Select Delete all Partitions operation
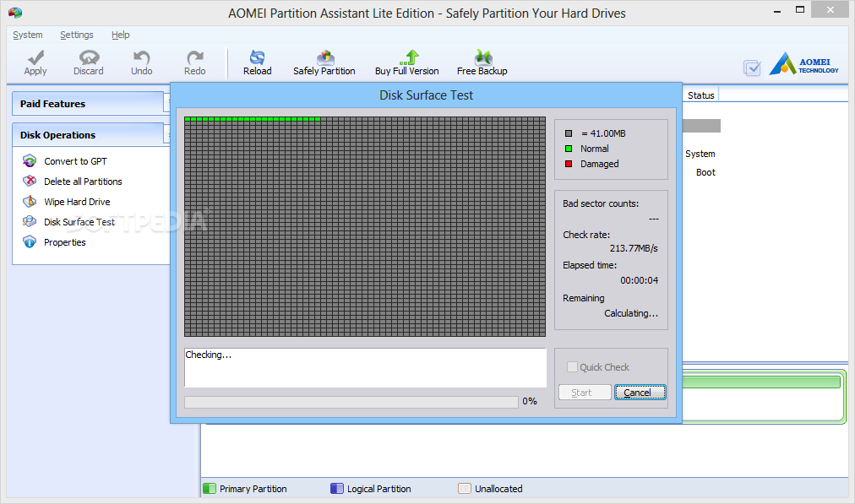The height and width of the screenshot is (504, 855). (x=83, y=182)
